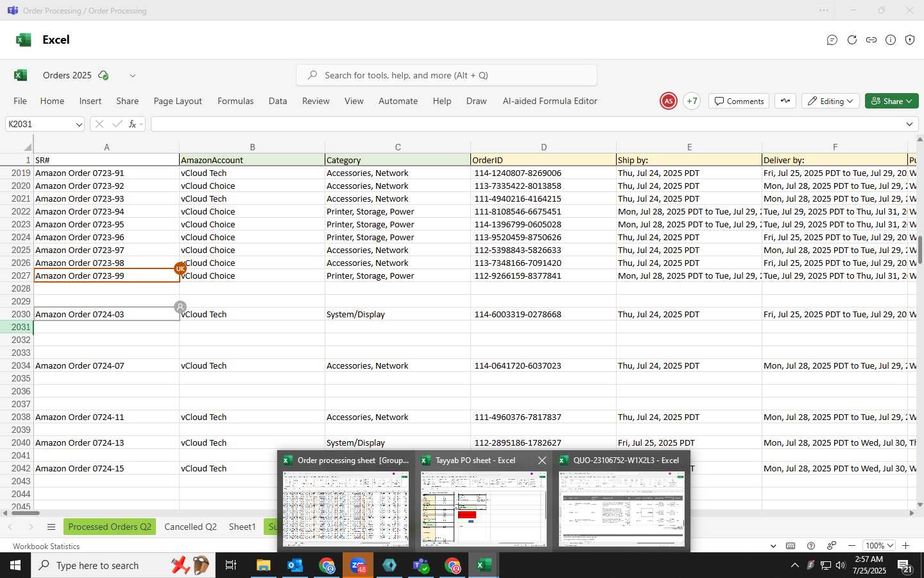Open Outlook from the taskbar
This screenshot has height=578, width=924.
(295, 565)
